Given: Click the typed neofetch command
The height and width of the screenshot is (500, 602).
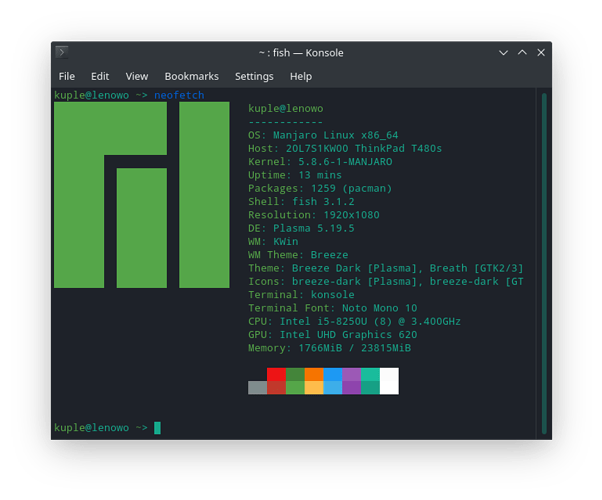Looking at the screenshot, I should click(x=179, y=95).
